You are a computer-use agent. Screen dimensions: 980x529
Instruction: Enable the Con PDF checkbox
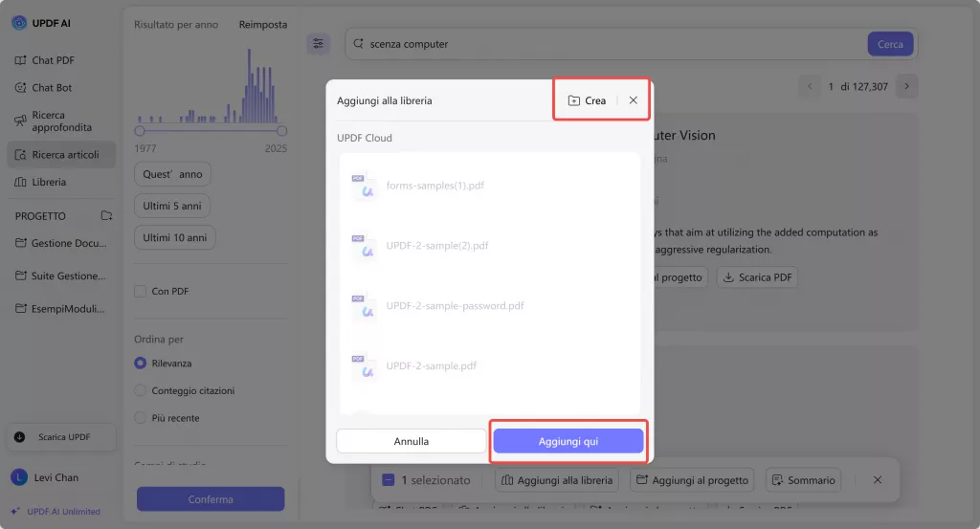(141, 292)
